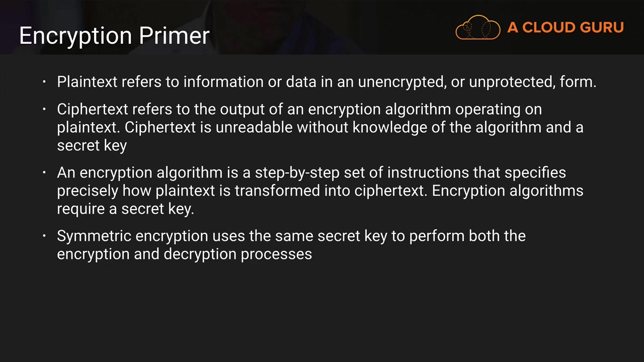Click the bullet dot beside Plaintext
This screenshot has height=362, width=644.
[44, 81]
